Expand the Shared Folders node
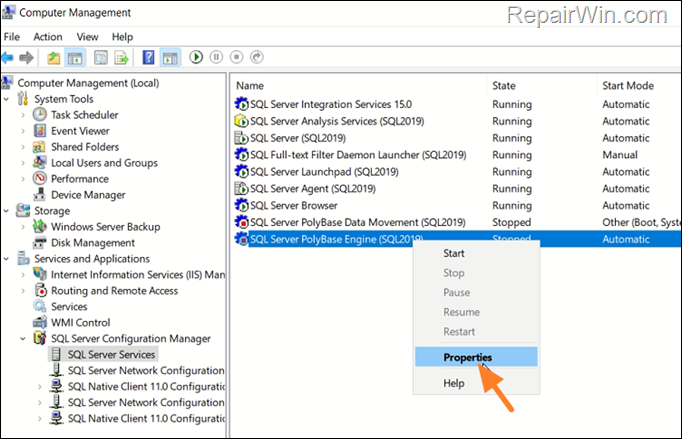Viewport: 682px width, 439px height. pyautogui.click(x=23, y=147)
